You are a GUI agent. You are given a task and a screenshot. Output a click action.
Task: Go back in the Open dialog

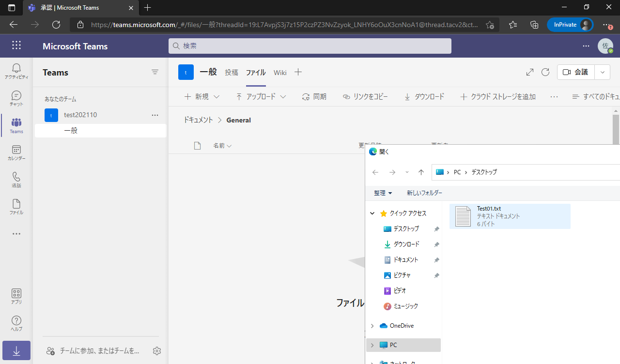[x=375, y=172]
